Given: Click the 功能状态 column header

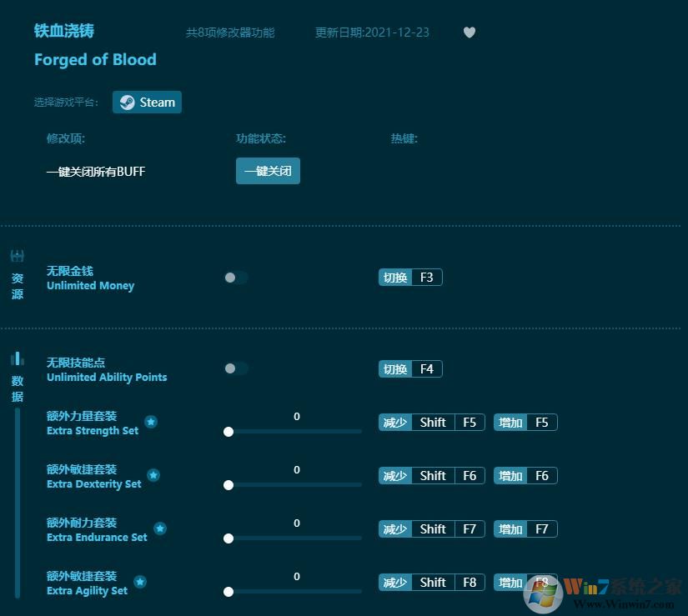Looking at the screenshot, I should (261, 138).
